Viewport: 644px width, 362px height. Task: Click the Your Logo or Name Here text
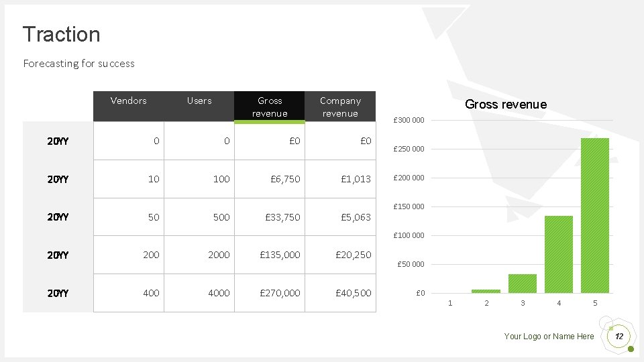[549, 337]
